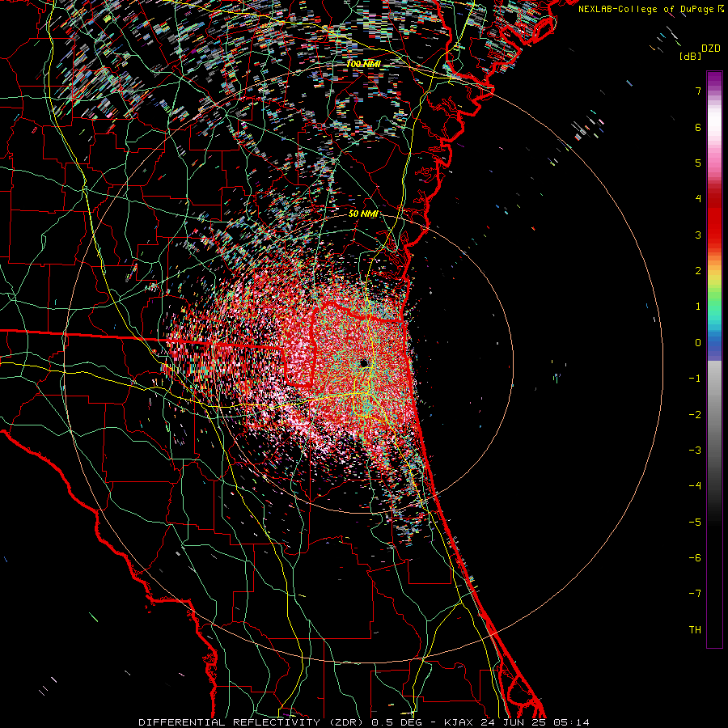Click the DZD legend label
The height and width of the screenshot is (728, 728).
(x=711, y=49)
